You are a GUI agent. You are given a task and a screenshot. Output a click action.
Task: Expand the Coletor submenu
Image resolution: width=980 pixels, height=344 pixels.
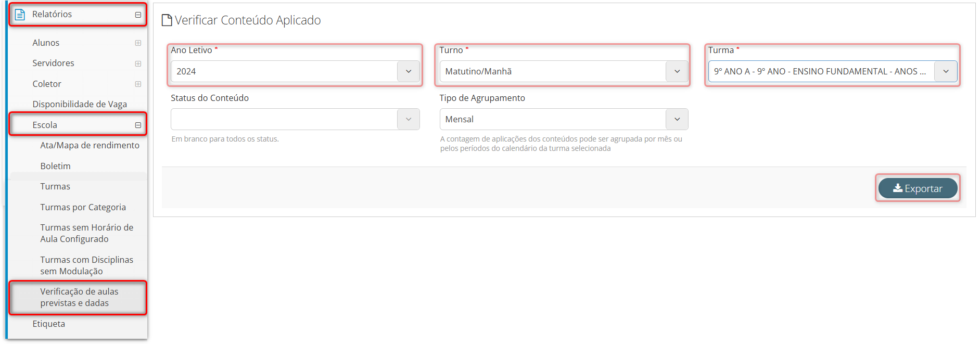(138, 84)
